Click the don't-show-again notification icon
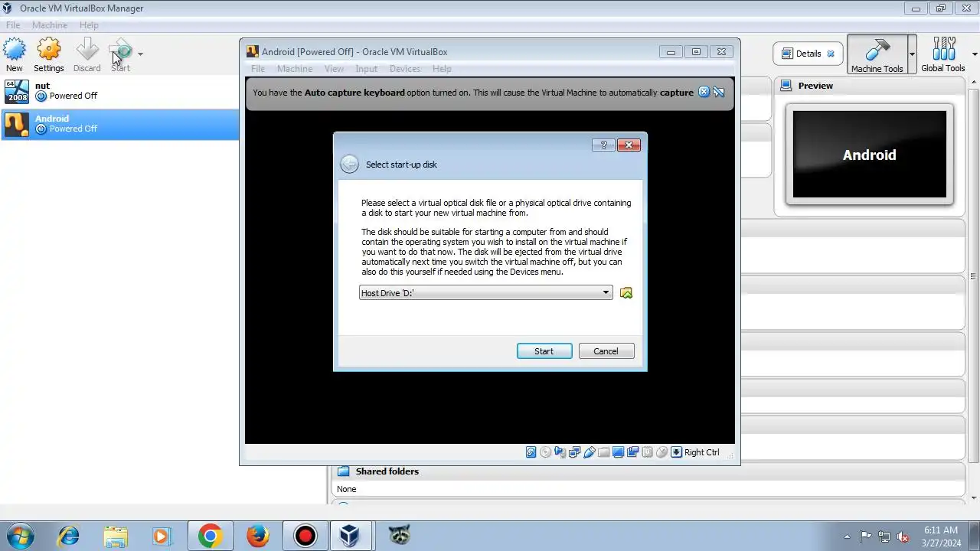 tap(719, 93)
